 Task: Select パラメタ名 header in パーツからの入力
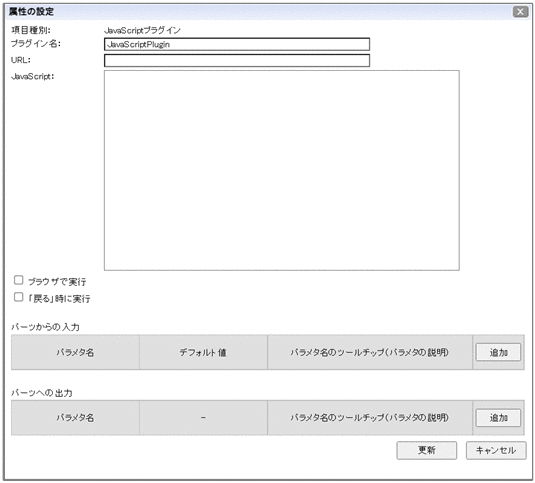coord(75,352)
